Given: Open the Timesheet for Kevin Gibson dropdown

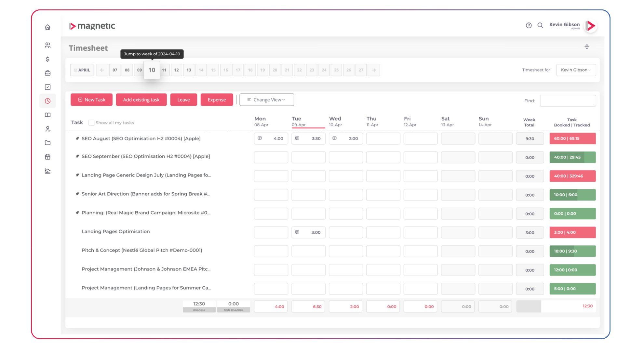Looking at the screenshot, I should [x=576, y=70].
